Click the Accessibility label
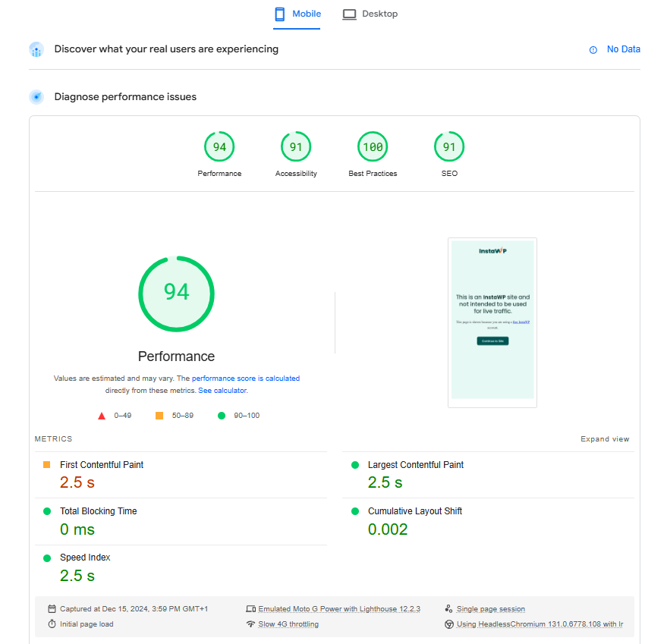The image size is (667, 644). (x=296, y=174)
